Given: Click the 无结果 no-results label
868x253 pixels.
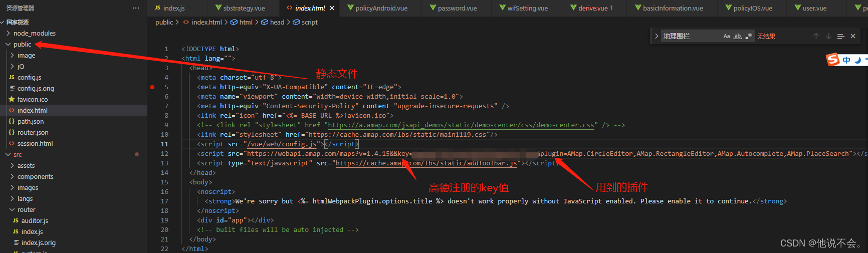Looking at the screenshot, I should point(766,36).
